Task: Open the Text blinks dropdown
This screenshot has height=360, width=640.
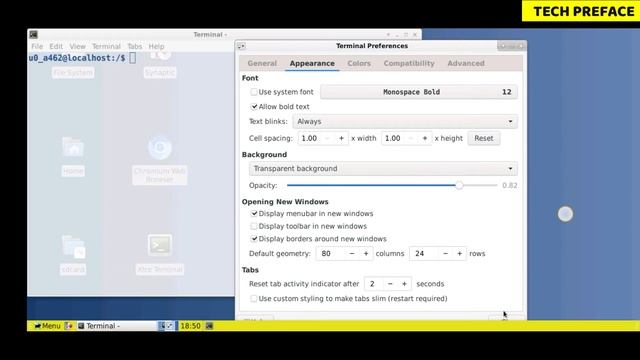Action: [x=405, y=122]
